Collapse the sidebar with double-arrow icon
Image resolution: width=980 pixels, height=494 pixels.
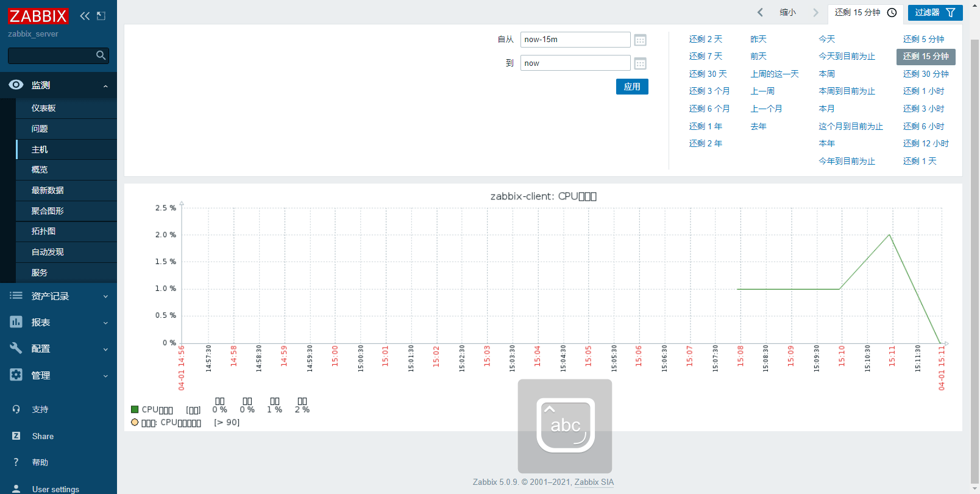click(85, 16)
